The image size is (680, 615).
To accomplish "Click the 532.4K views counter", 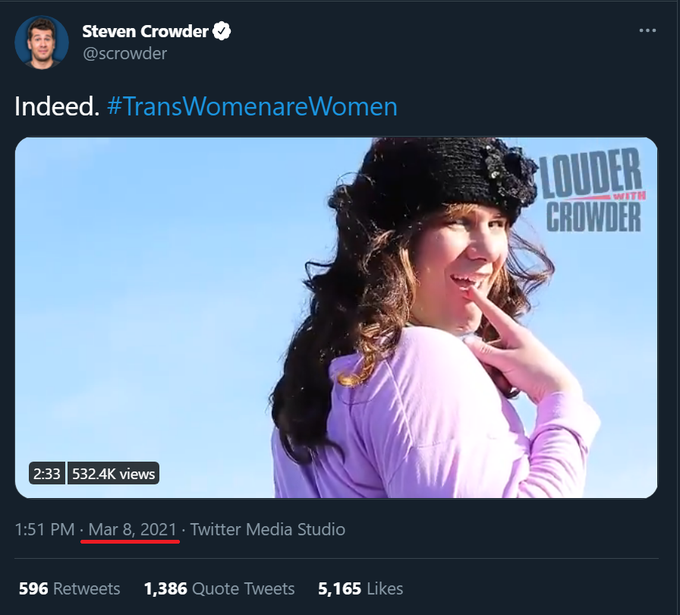I will click(113, 473).
